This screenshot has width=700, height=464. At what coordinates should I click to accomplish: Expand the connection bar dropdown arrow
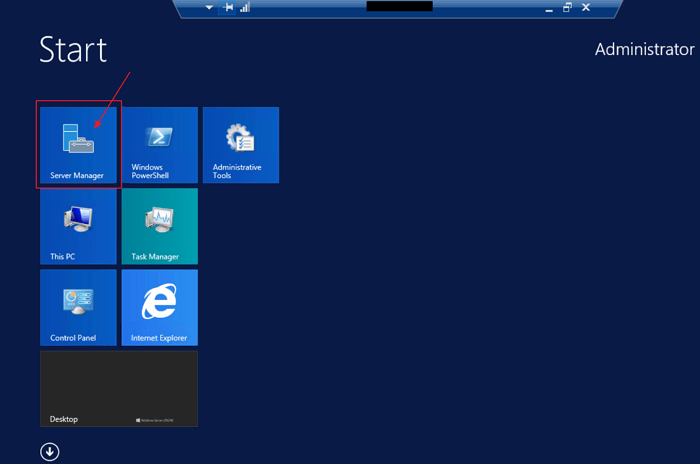[209, 7]
